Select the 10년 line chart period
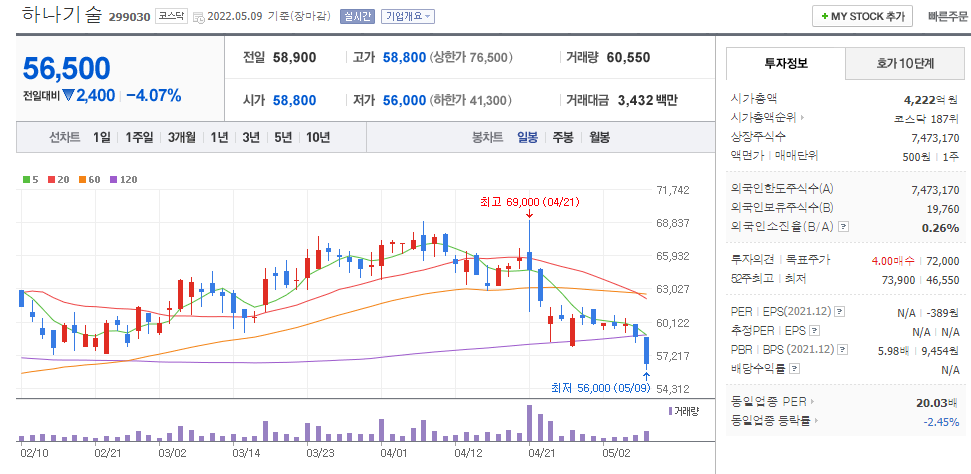971x474 pixels. [x=318, y=138]
